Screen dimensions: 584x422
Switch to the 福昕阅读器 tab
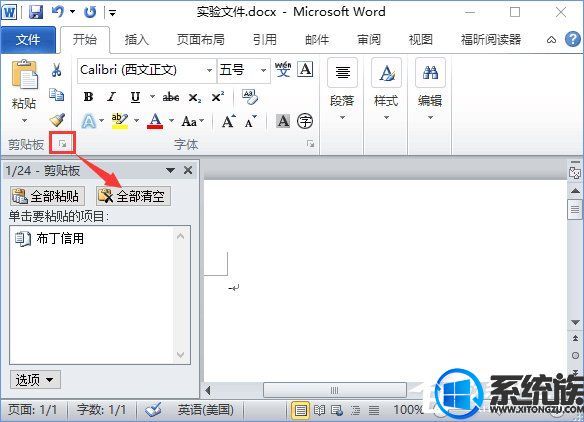[491, 39]
